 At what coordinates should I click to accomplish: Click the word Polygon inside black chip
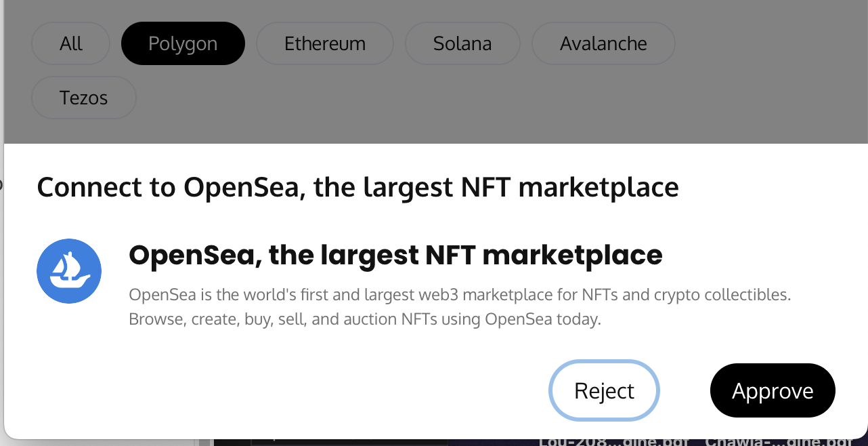183,43
